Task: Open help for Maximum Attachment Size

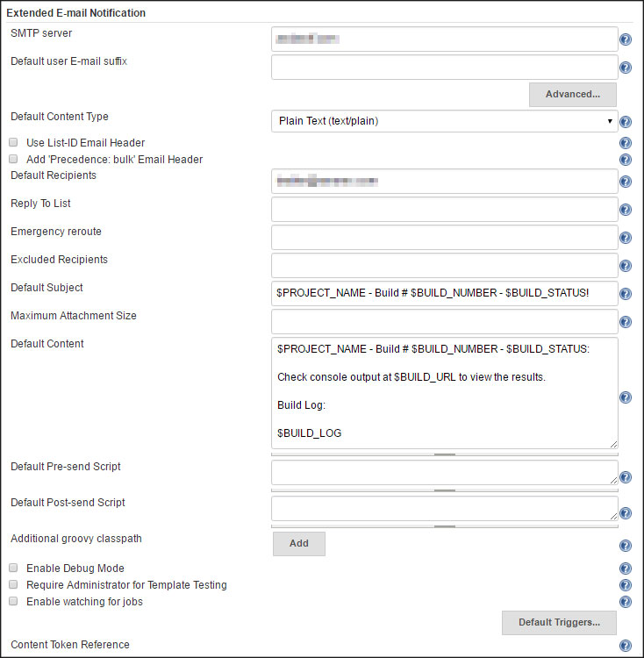Action: [x=625, y=322]
